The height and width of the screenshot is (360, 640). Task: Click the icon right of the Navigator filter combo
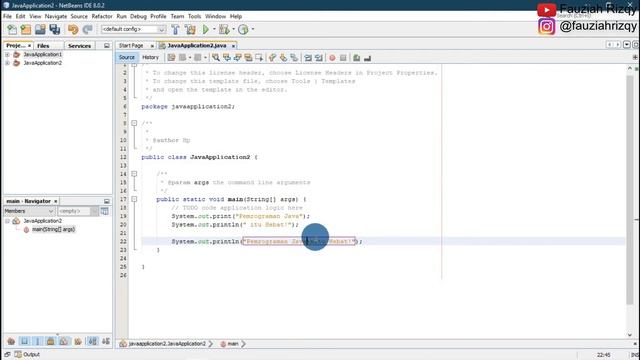tap(104, 211)
